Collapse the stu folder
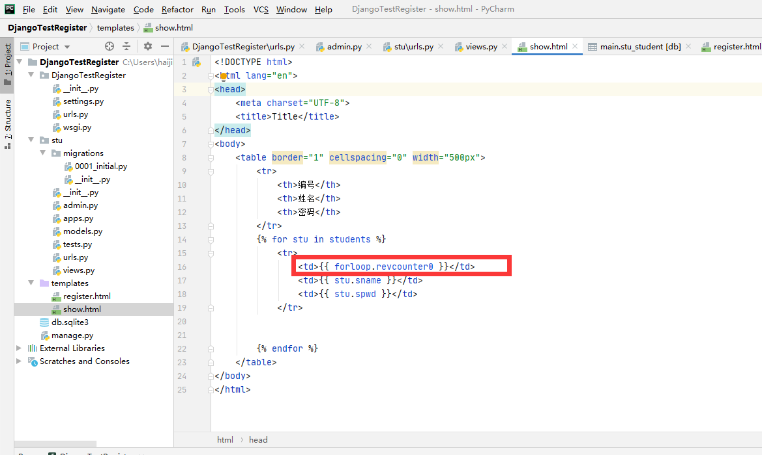The width and height of the screenshot is (762, 455). click(x=31, y=140)
